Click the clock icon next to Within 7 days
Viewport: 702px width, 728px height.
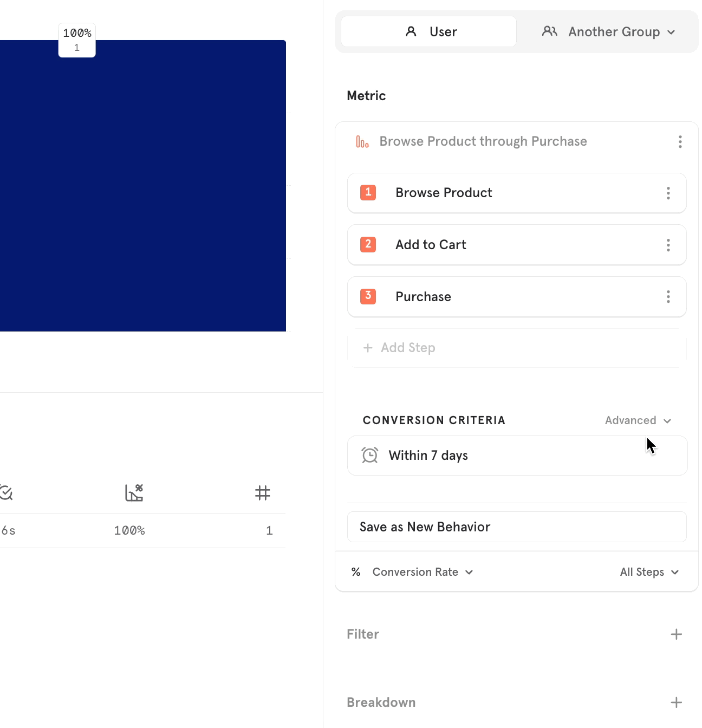(370, 455)
